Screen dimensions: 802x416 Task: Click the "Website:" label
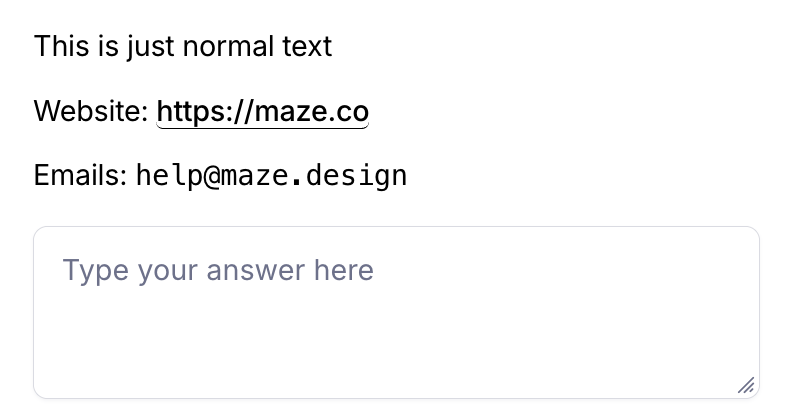(x=91, y=111)
